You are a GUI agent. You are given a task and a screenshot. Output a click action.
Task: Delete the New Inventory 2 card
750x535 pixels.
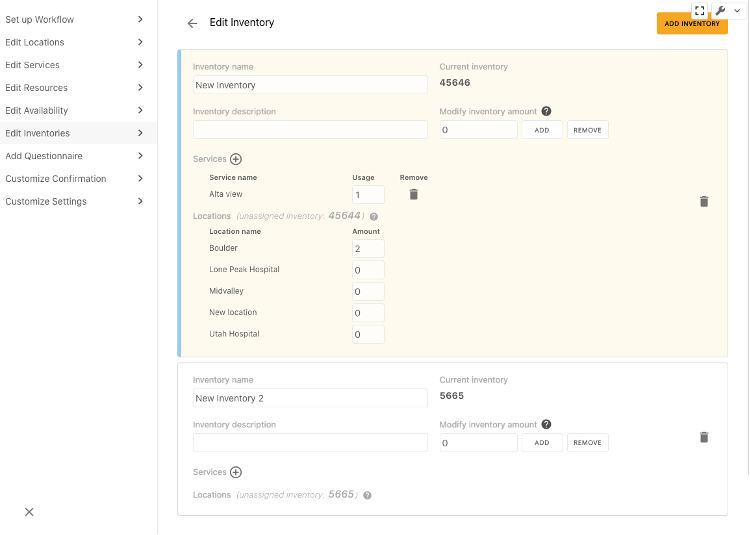coord(704,437)
